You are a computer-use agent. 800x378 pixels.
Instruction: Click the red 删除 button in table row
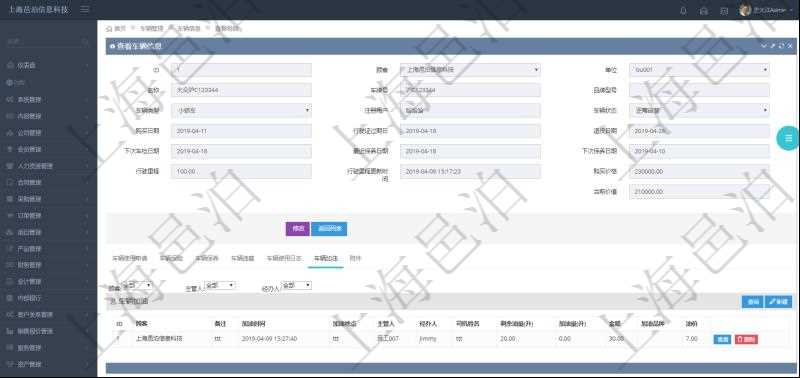746,339
